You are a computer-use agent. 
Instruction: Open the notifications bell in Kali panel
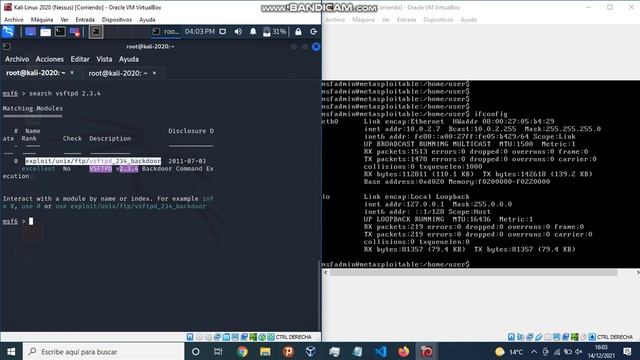(x=253, y=31)
